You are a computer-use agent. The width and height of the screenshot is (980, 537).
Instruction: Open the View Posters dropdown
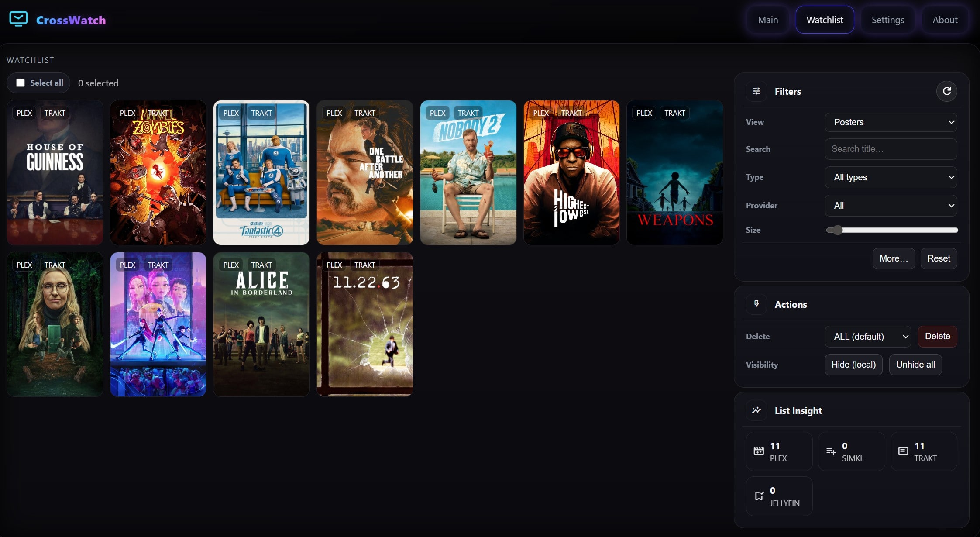point(891,122)
